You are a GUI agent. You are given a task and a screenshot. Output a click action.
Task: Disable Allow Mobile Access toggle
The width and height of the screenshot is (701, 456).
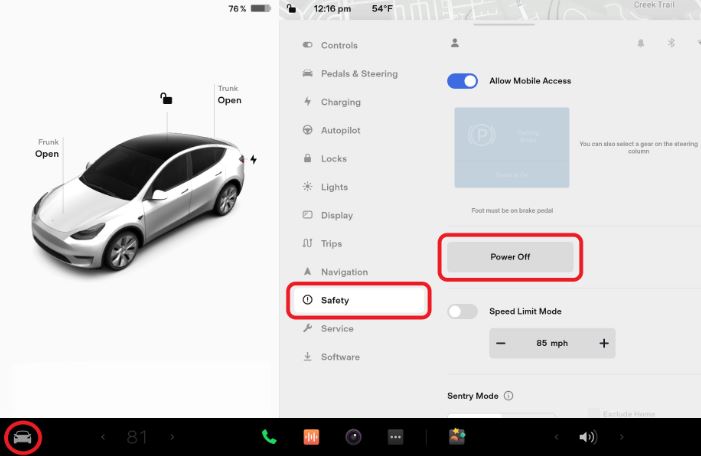462,81
